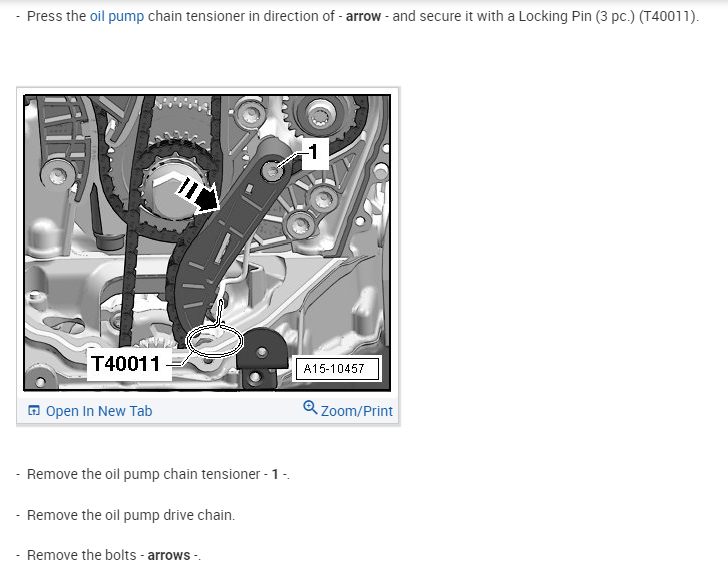
Task: Click the tensioner bolt that callout 1 points to
Action: 272,171
